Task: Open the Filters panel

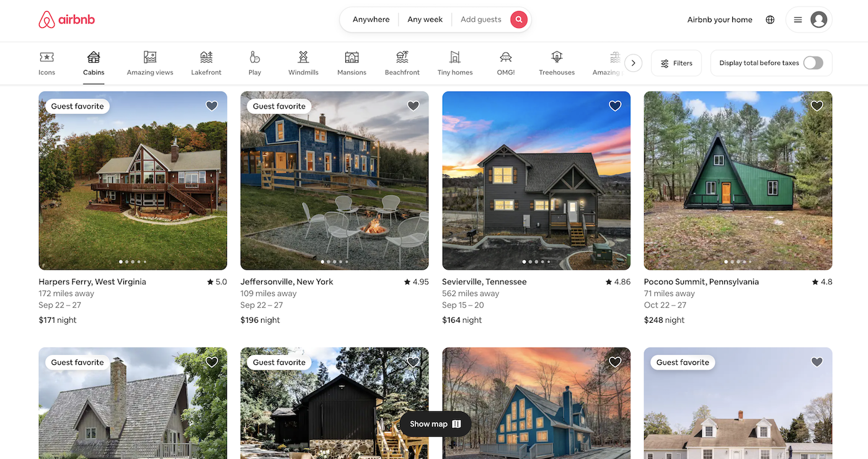Action: (x=676, y=63)
